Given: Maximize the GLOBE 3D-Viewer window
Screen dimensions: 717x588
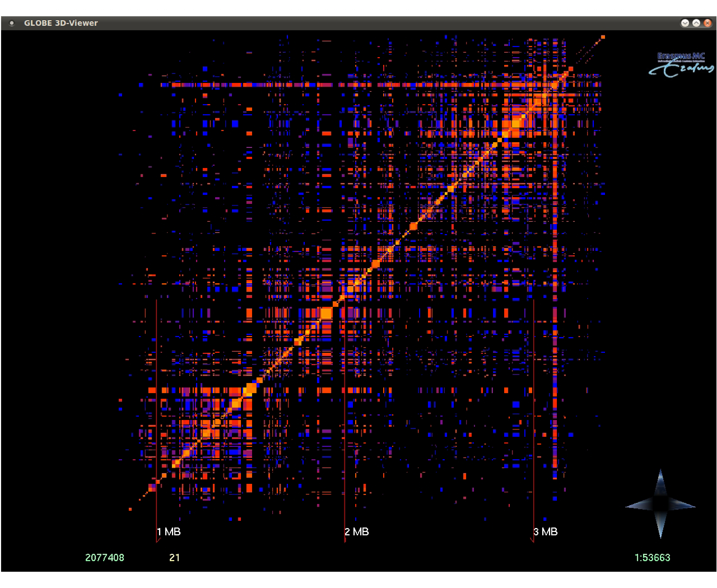Looking at the screenshot, I should 696,23.
